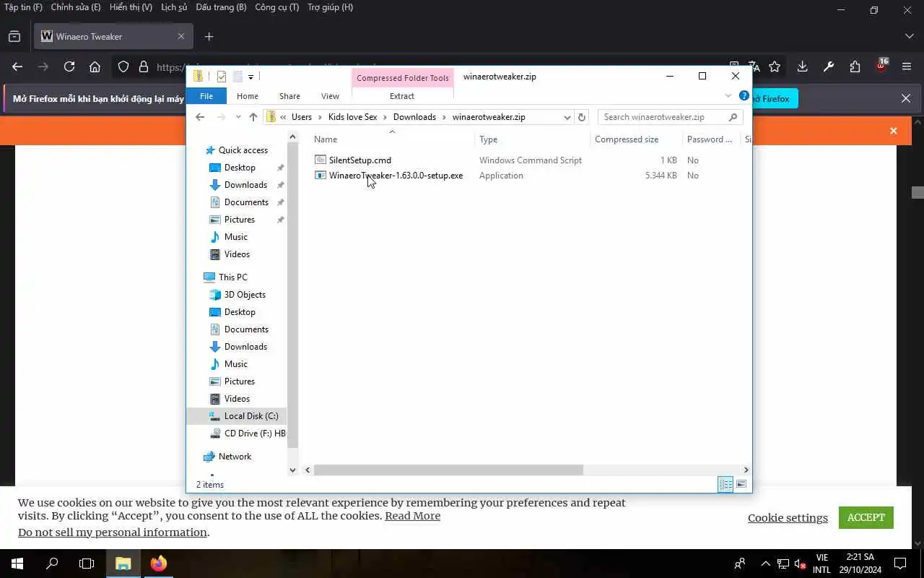Switch to details view toggle in status bar
Image resolution: width=924 pixels, height=578 pixels.
(x=725, y=485)
